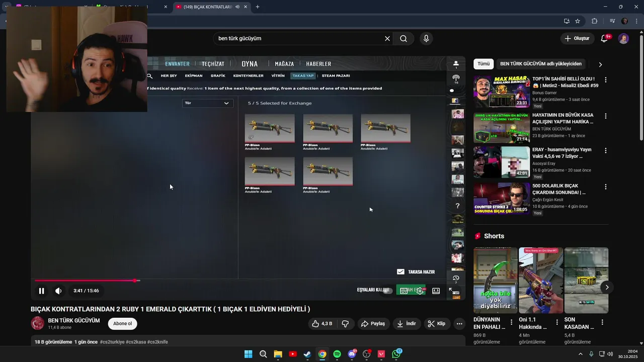
Task: Open a new browser tab
Action: (258, 7)
